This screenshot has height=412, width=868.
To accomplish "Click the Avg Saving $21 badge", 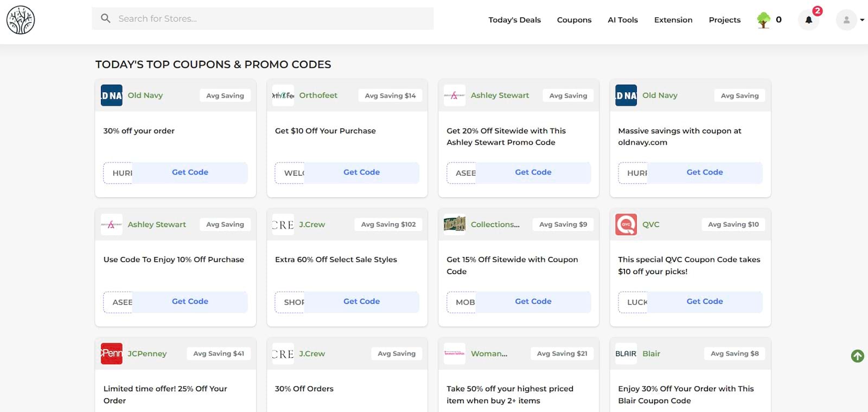I will [562, 353].
